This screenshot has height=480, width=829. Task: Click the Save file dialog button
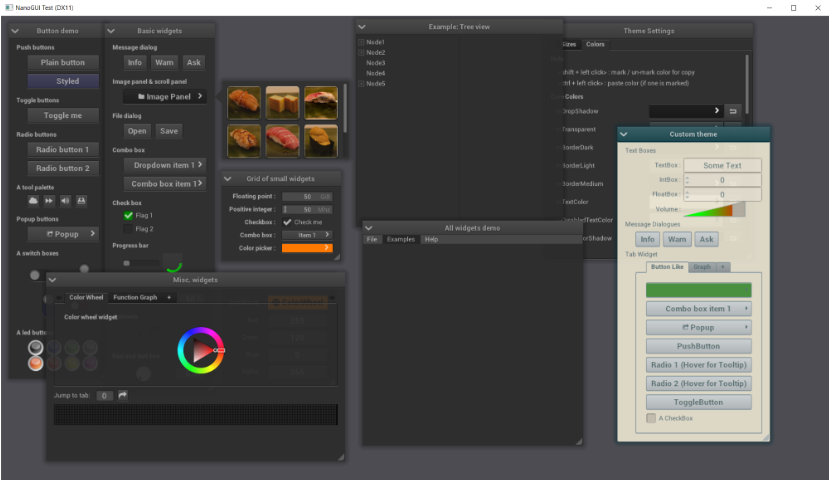pyautogui.click(x=168, y=131)
